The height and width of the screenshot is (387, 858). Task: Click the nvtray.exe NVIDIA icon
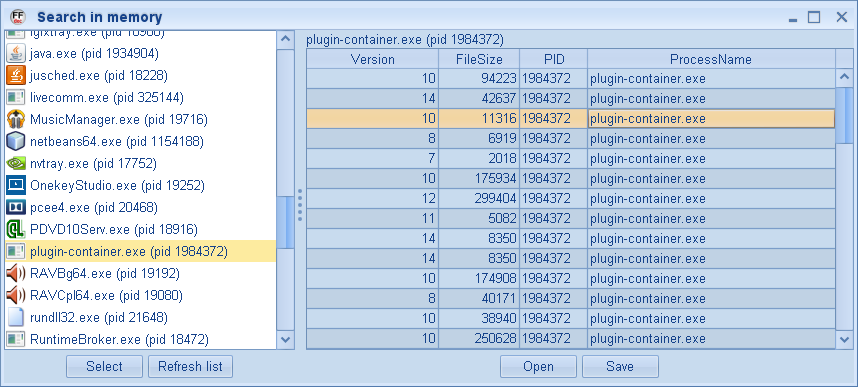16,163
